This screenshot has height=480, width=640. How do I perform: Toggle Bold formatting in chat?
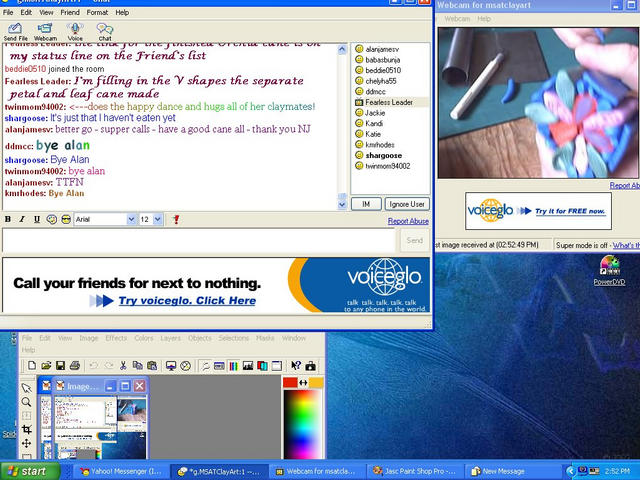pyautogui.click(x=8, y=220)
